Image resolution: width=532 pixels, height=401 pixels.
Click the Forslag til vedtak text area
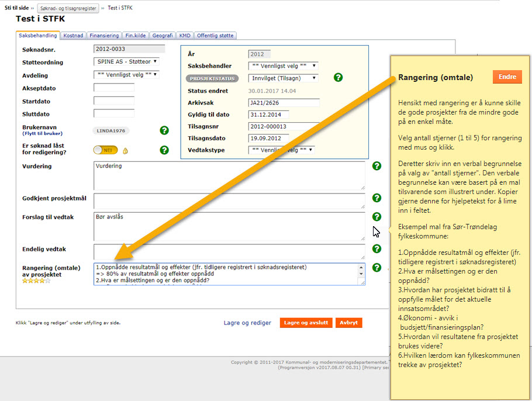tap(229, 227)
